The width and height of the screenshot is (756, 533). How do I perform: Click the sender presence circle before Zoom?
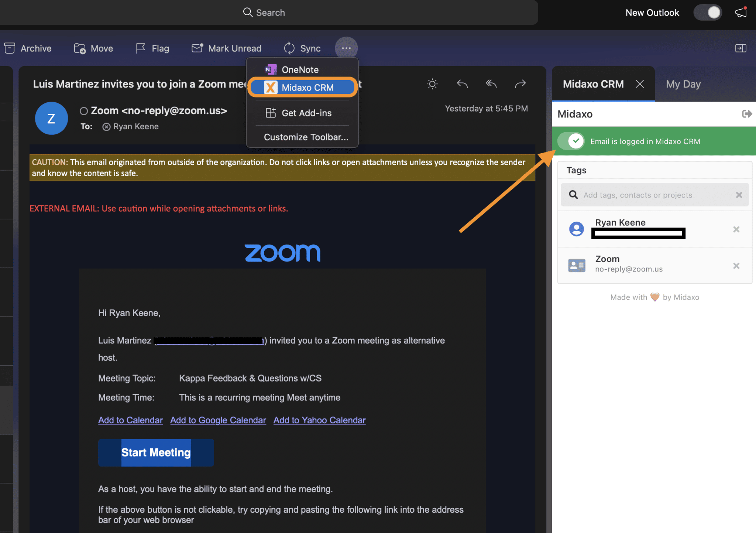84,111
